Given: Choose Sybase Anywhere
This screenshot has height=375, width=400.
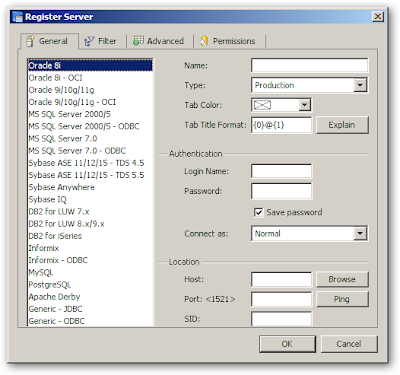Looking at the screenshot, I should point(90,187).
